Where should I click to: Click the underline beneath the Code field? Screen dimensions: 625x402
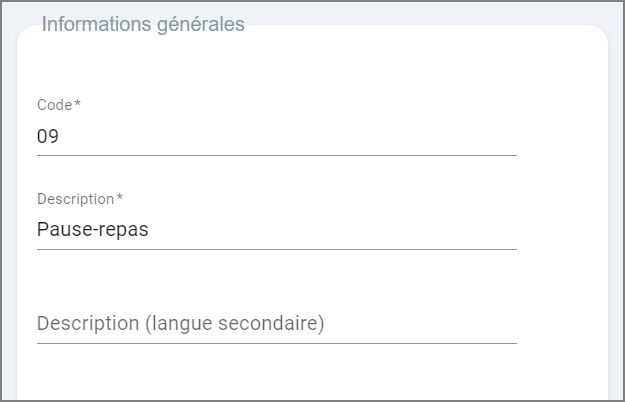[x=276, y=155]
